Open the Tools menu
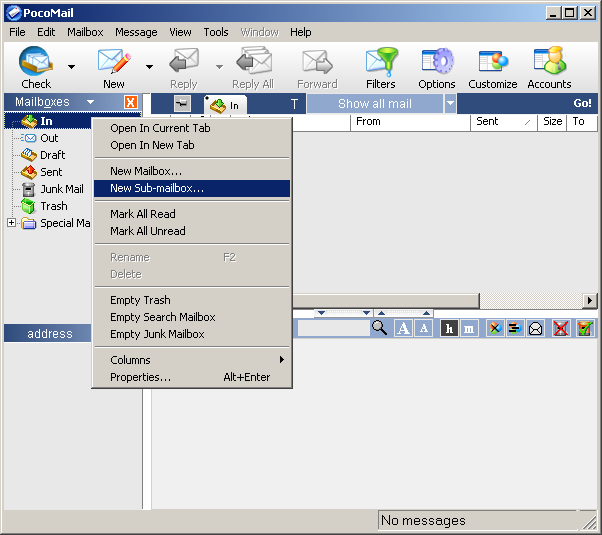This screenshot has height=535, width=602. click(216, 32)
